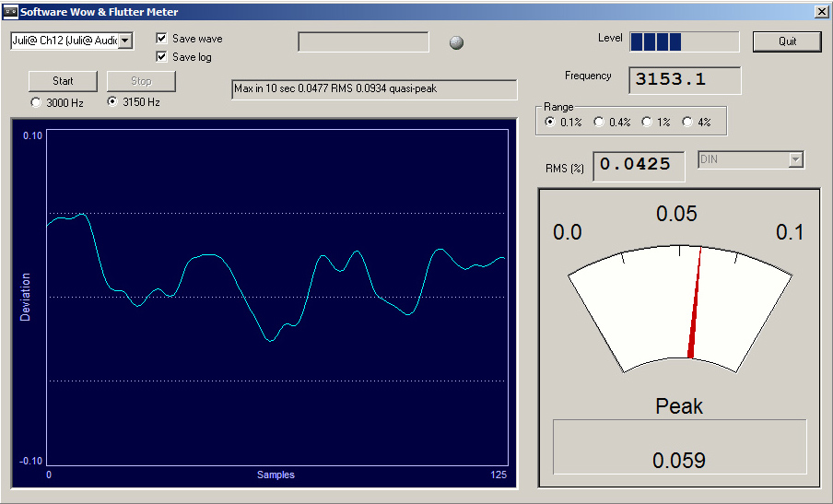This screenshot has width=833, height=504.
Task: Toggle the Save log checkbox
Action: click(162, 57)
